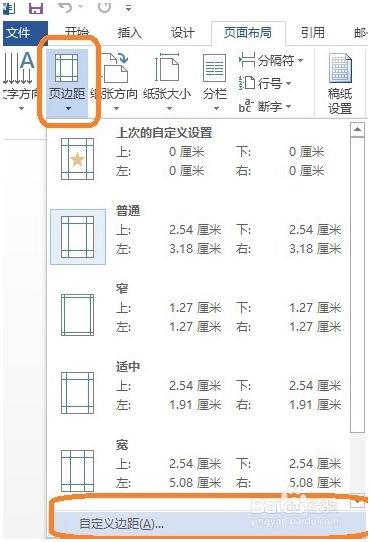The height and width of the screenshot is (542, 371).
Task: Switch to the 设计 ribbon tab
Action: click(x=183, y=33)
